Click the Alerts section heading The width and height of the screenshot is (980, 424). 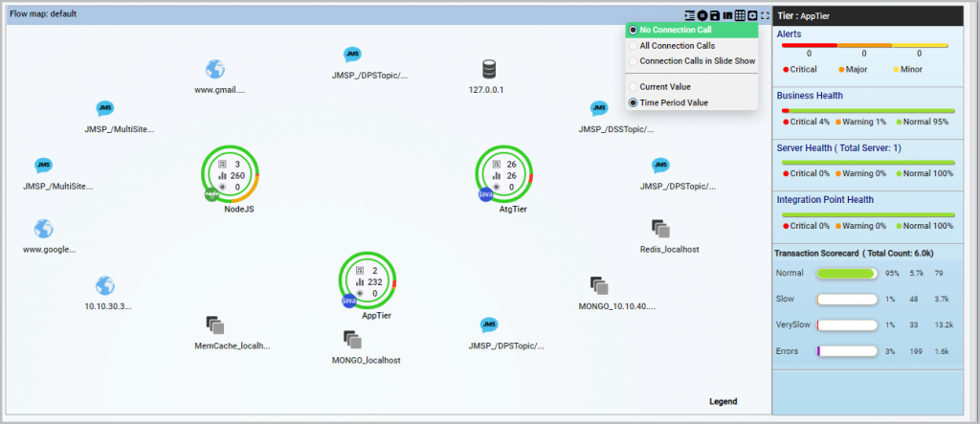point(790,33)
